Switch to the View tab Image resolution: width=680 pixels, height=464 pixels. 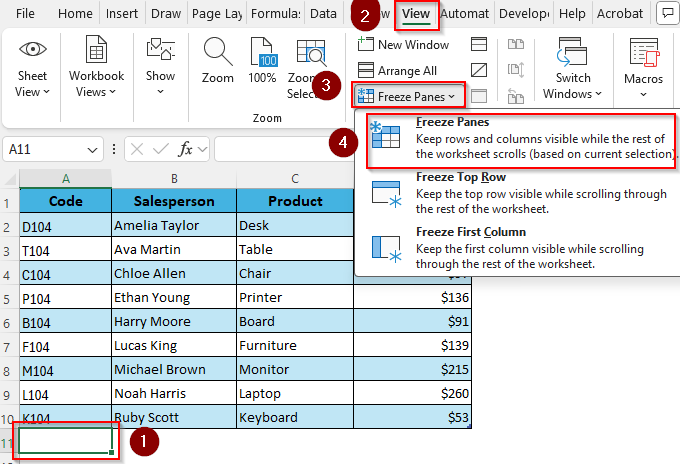(x=416, y=13)
